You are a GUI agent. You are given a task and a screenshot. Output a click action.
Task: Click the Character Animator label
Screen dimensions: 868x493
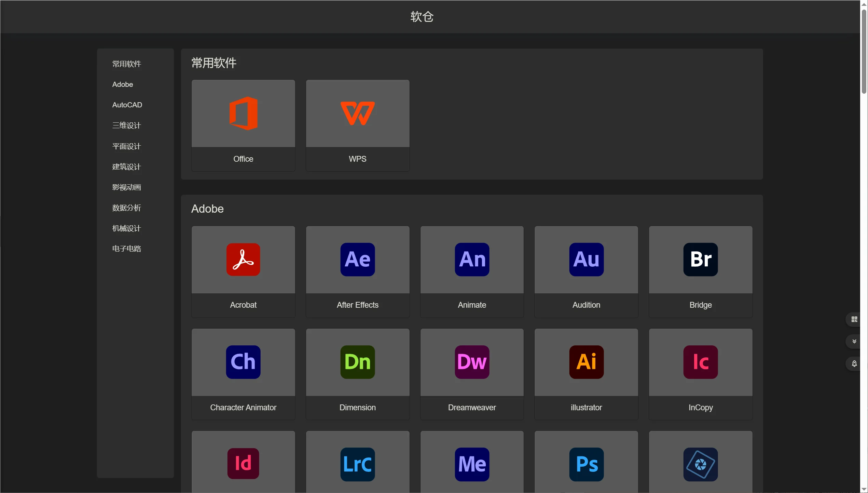click(x=243, y=408)
